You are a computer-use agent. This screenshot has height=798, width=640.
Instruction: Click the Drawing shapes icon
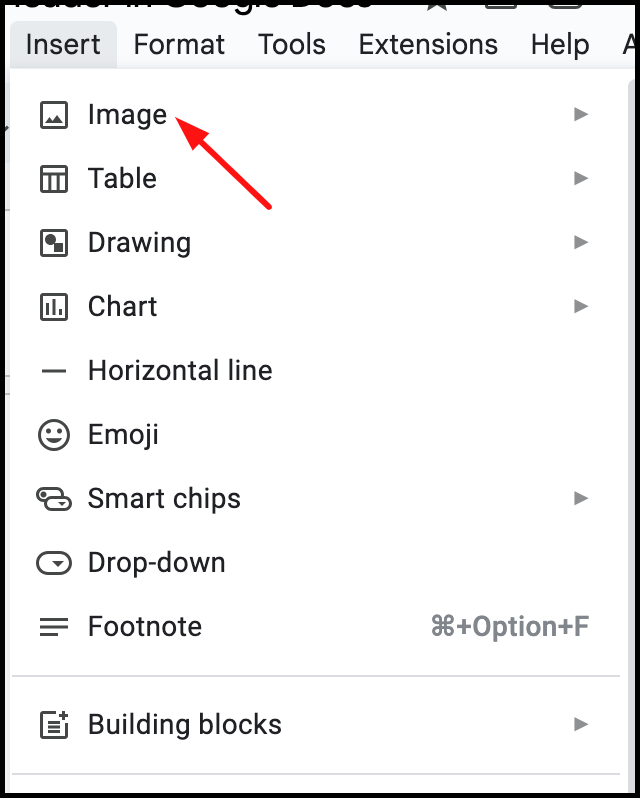pos(53,243)
